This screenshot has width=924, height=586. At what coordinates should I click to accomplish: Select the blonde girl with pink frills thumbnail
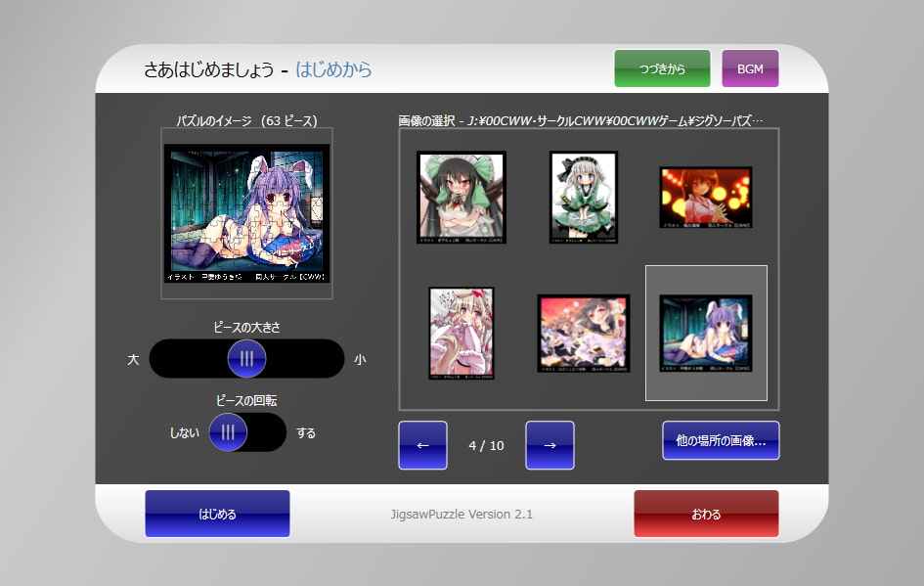(462, 333)
